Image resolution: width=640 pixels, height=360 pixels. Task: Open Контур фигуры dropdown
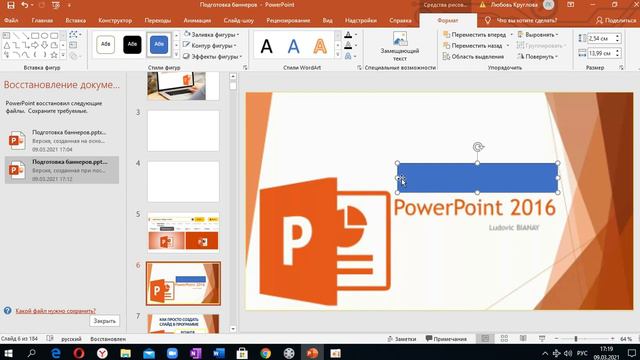click(x=210, y=46)
